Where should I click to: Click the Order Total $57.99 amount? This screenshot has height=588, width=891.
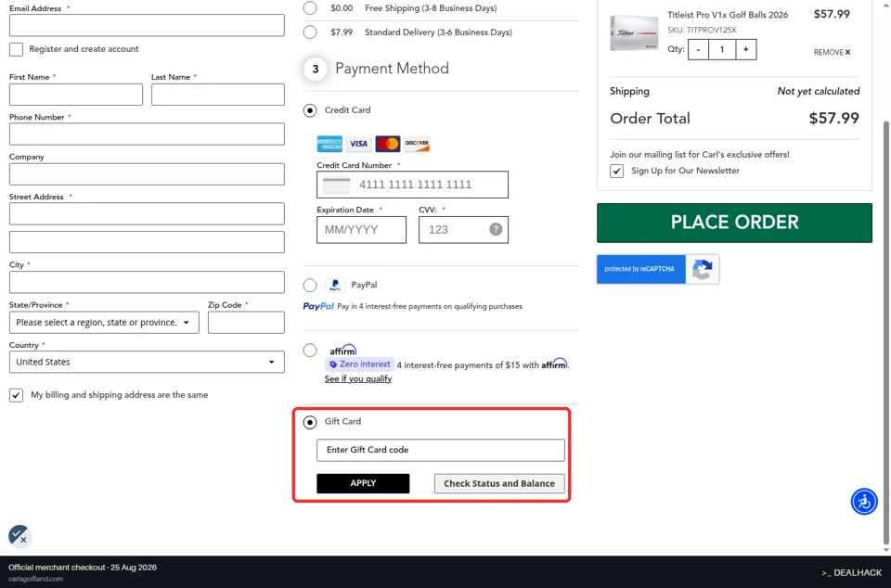tap(833, 118)
